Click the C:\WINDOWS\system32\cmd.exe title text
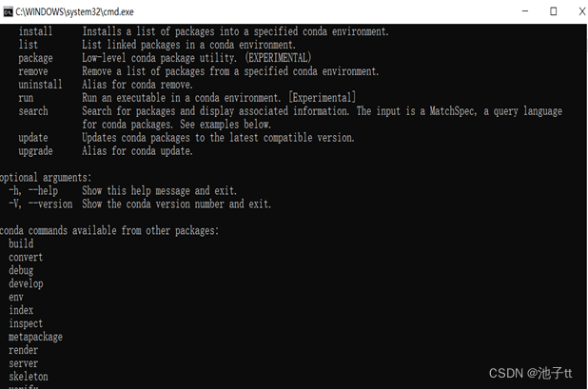This screenshot has height=389, width=588. click(x=74, y=12)
